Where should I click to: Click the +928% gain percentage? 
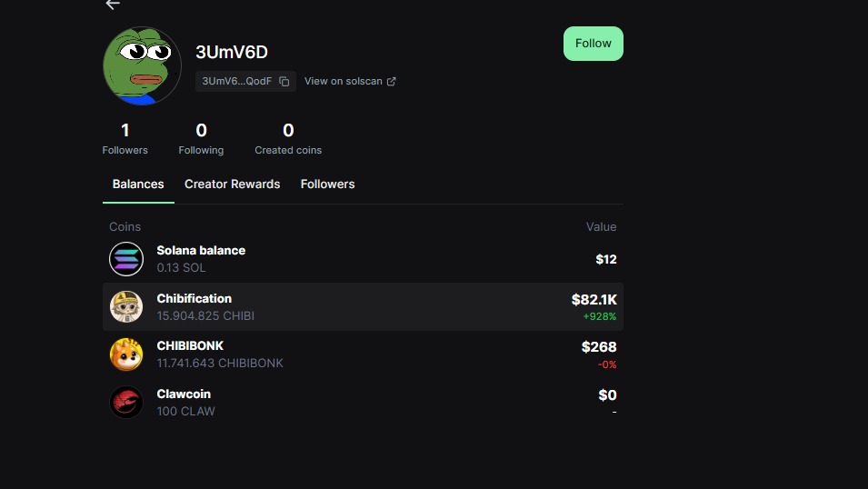pyautogui.click(x=600, y=317)
